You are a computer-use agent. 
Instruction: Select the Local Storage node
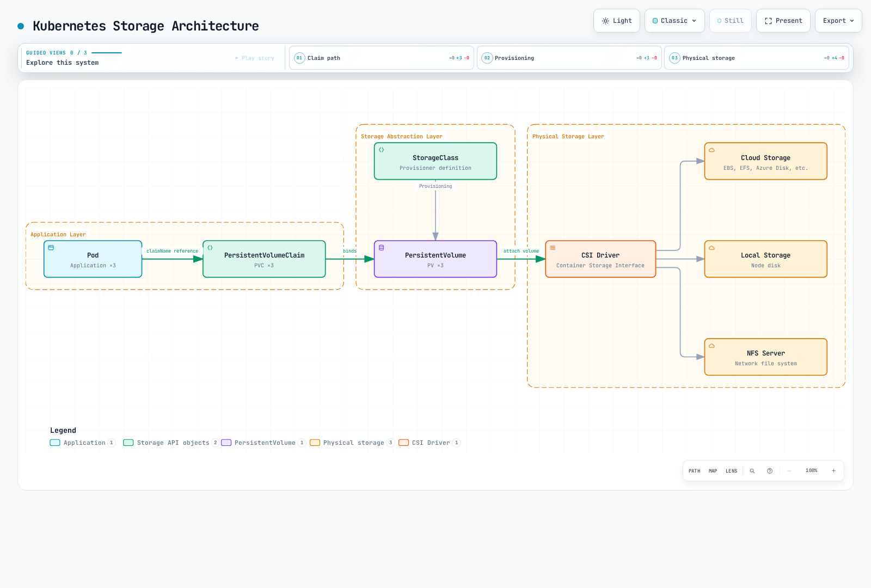coord(766,259)
